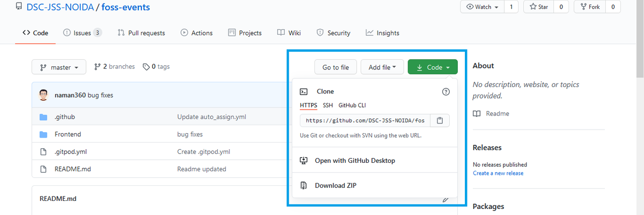Click the help question mark icon in Clone
644x215 pixels.
(446, 92)
